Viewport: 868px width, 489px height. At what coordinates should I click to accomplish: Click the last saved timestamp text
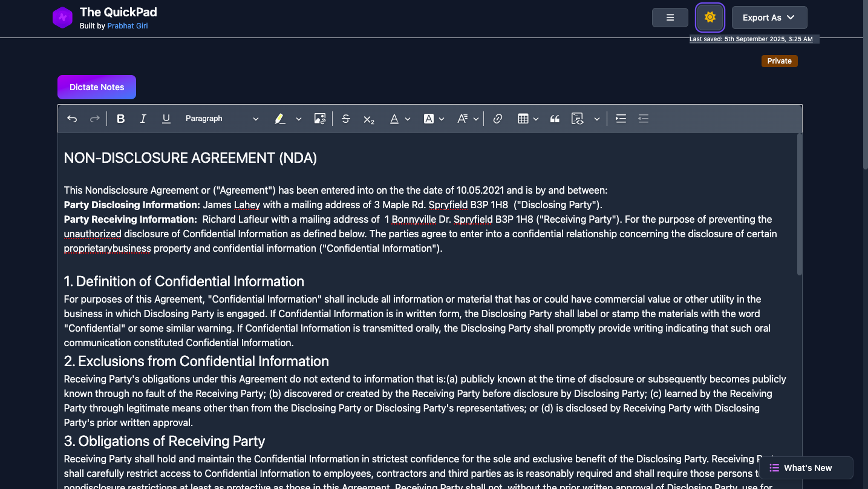[x=752, y=39]
